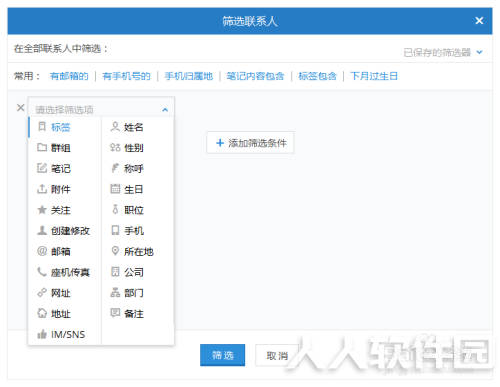500x387 pixels.
Task: Choose 职位 filter option
Action: [138, 210]
